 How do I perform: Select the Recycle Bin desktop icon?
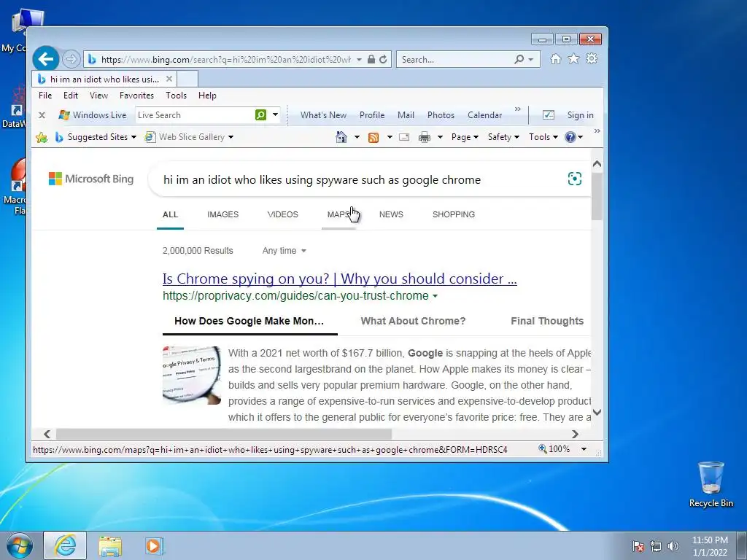(711, 484)
